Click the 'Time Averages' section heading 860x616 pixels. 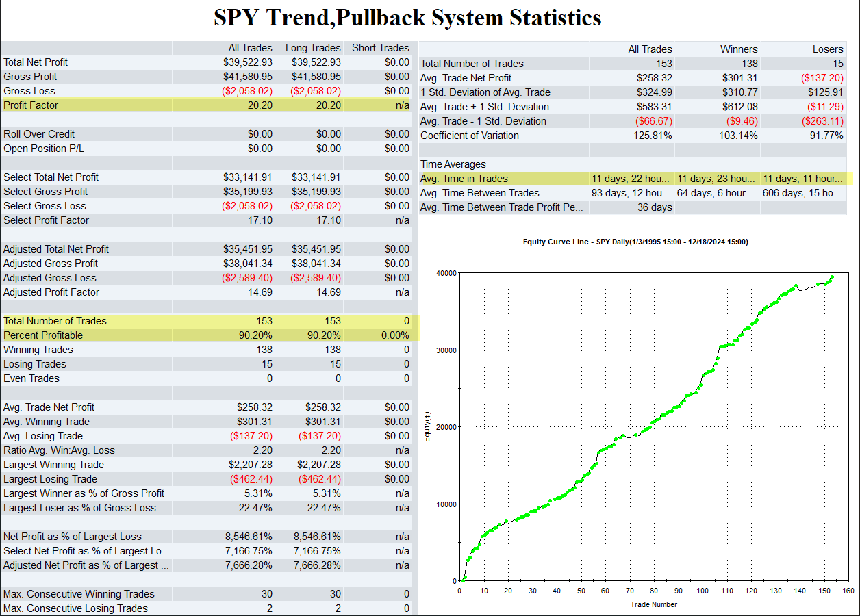click(x=453, y=164)
